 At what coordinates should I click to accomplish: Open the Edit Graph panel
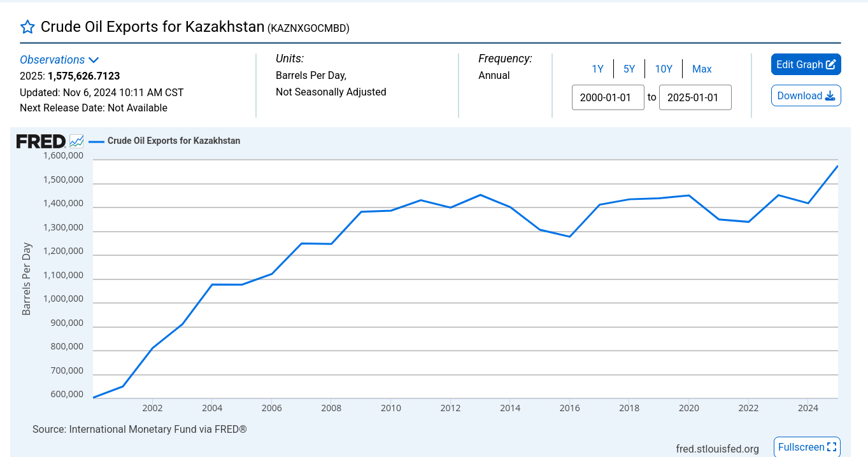[x=806, y=64]
